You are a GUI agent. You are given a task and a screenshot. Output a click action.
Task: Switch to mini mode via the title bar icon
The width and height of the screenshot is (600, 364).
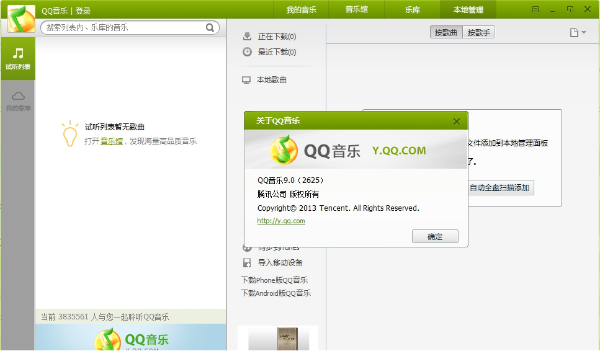(x=570, y=9)
